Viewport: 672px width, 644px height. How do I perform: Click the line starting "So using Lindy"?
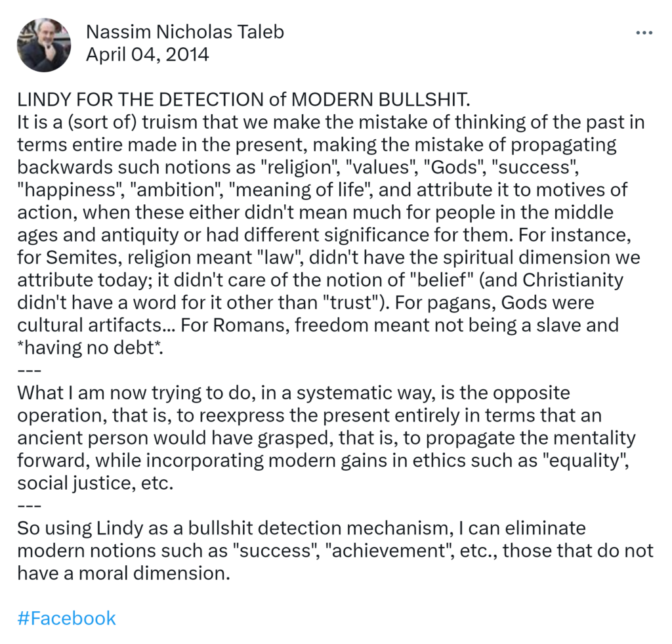(301, 528)
